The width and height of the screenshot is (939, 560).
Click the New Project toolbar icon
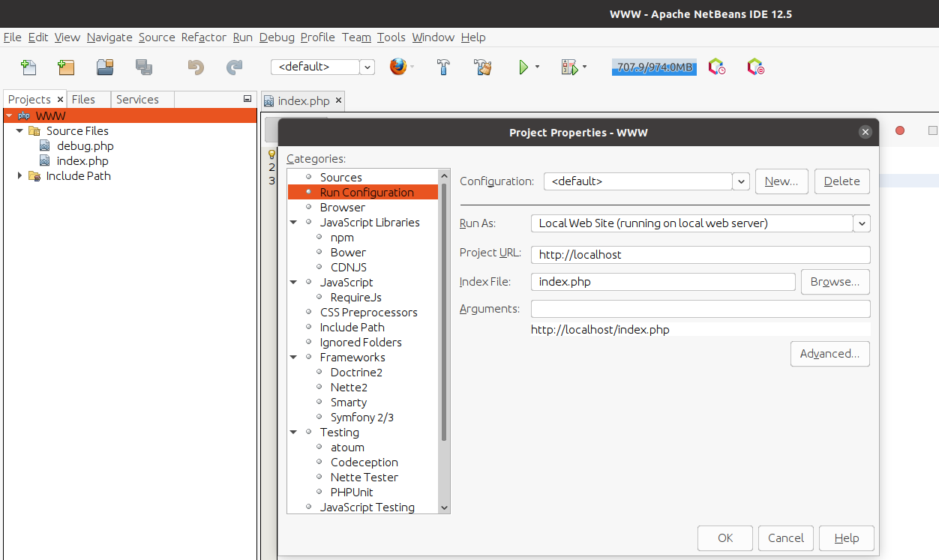(66, 67)
